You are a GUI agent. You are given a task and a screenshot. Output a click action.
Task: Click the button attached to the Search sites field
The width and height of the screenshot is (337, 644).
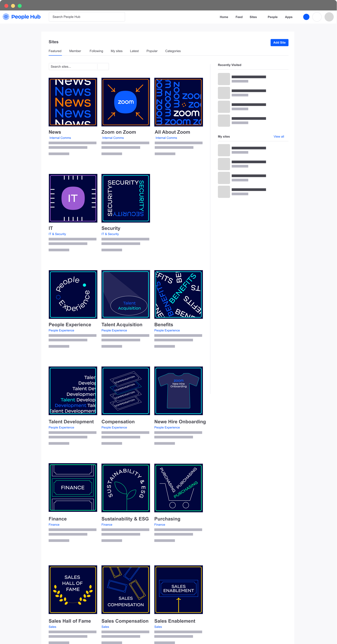click(103, 67)
